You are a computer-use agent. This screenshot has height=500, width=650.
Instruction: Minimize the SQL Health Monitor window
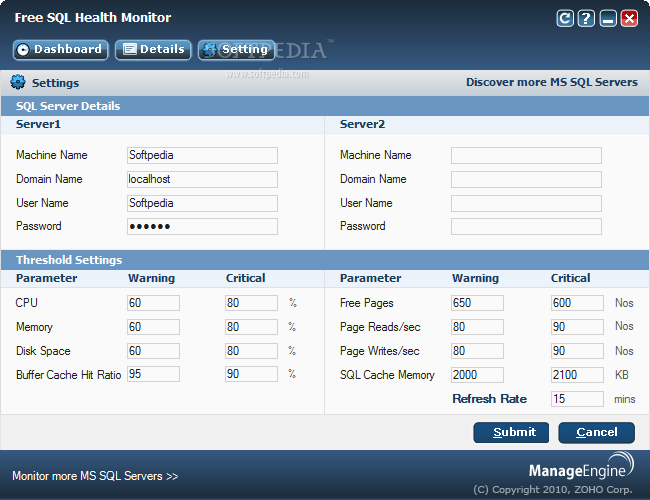click(608, 18)
